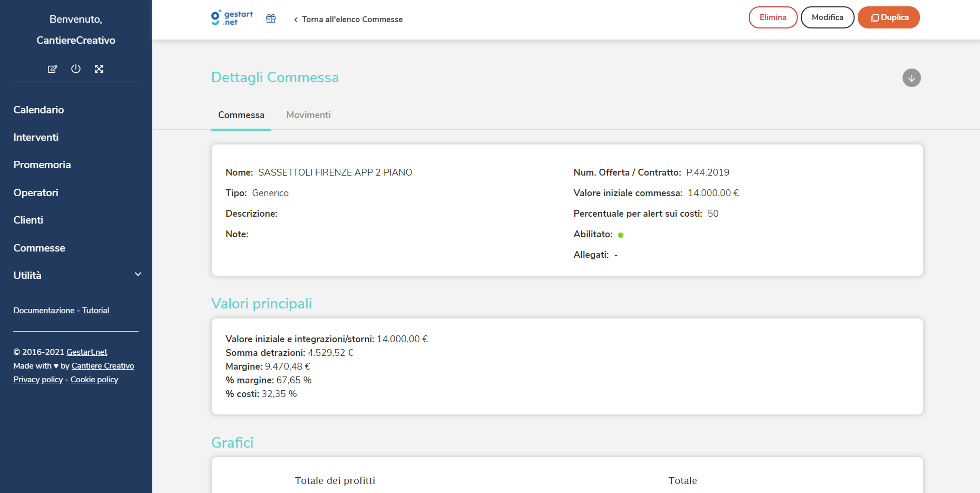Open Promemoria from the sidebar
The height and width of the screenshot is (493, 980).
[x=42, y=165]
